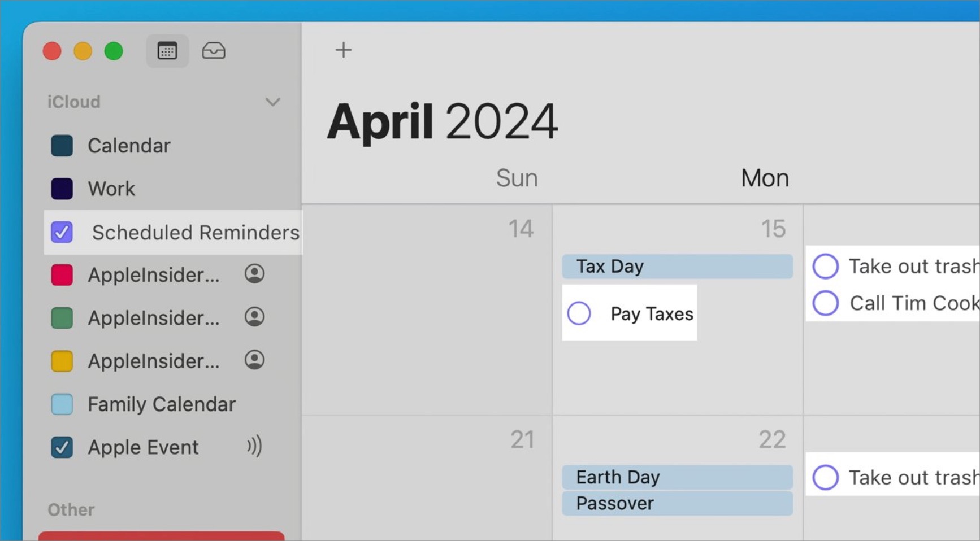Click the red AppleInsider color swatch
980x541 pixels.
[62, 275]
